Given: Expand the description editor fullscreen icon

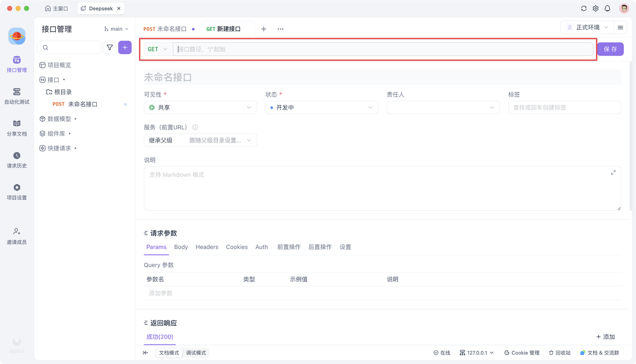Looking at the screenshot, I should tap(613, 173).
